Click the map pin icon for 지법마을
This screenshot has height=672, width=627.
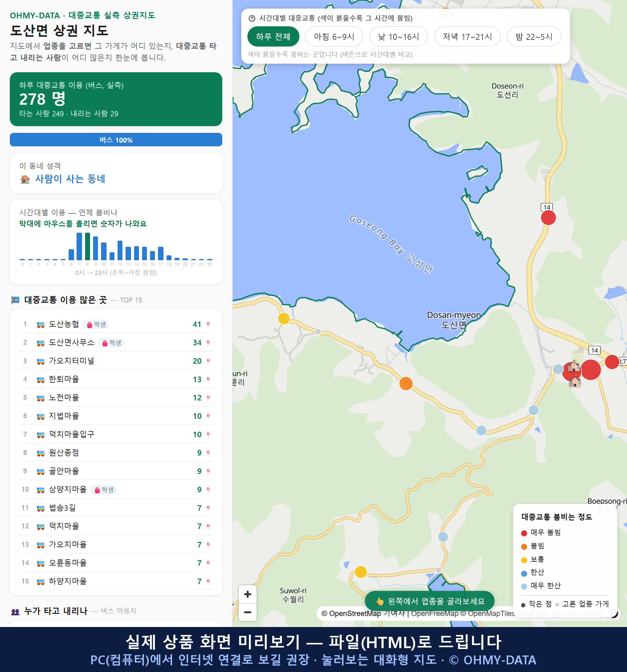208,416
